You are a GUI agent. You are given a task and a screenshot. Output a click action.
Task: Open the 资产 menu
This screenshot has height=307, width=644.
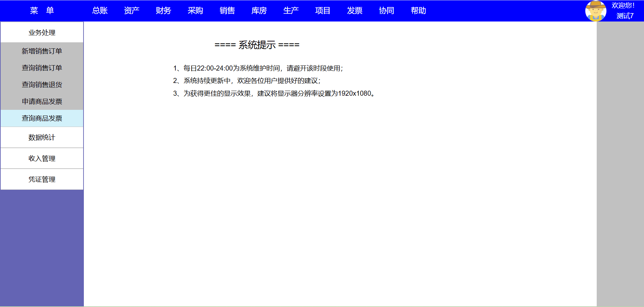tap(131, 11)
